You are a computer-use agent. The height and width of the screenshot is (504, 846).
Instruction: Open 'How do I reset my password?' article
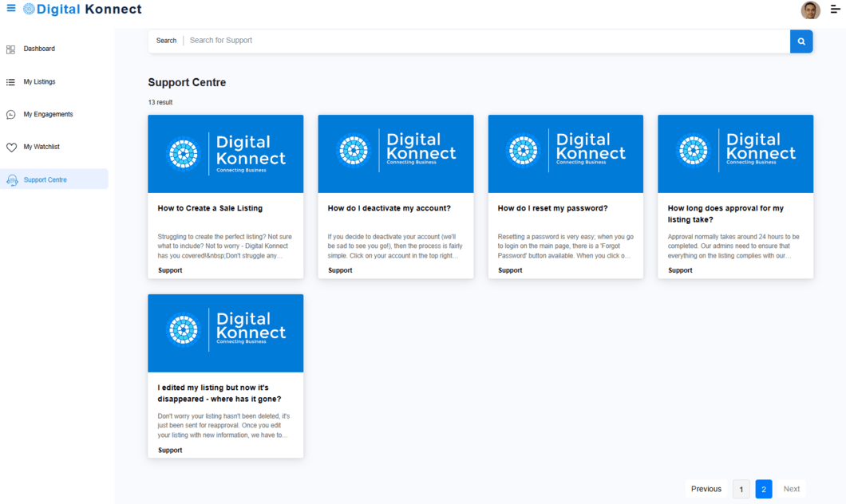click(552, 208)
